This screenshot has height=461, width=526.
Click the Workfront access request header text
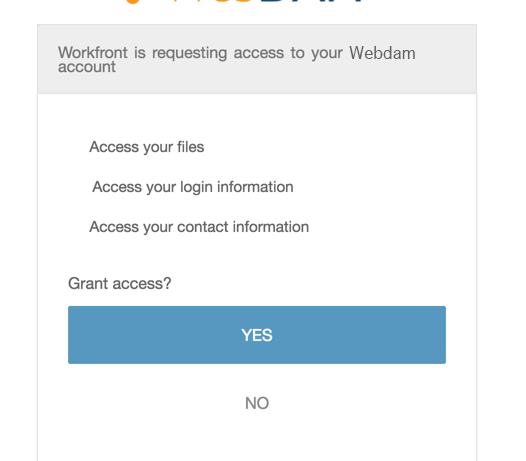[237, 59]
